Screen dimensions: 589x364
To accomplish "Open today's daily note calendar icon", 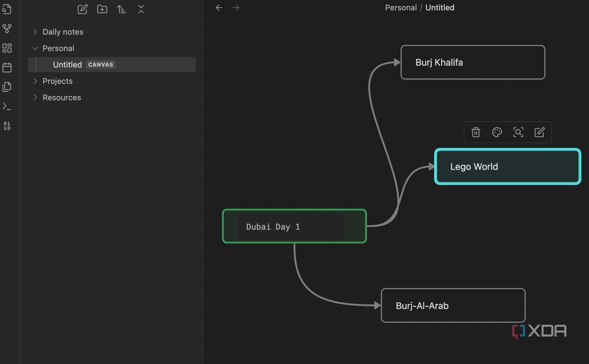I will coord(7,67).
